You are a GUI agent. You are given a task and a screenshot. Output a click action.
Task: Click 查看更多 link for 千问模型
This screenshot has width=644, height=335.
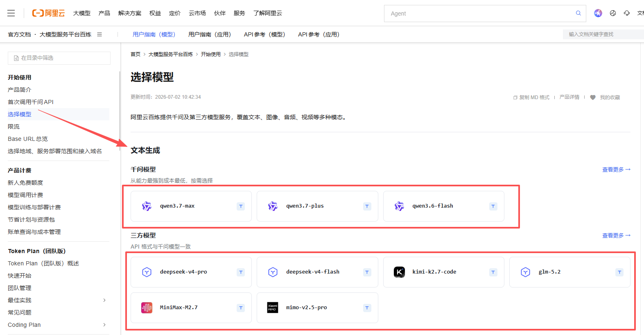coord(616,170)
